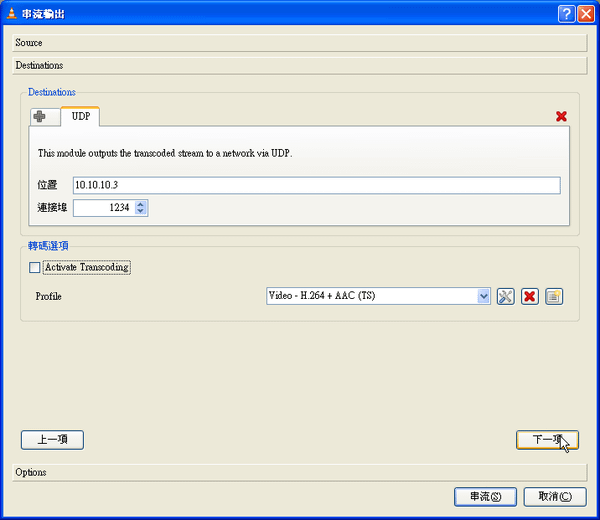Expand the Source section
The image size is (600, 520).
click(x=300, y=42)
